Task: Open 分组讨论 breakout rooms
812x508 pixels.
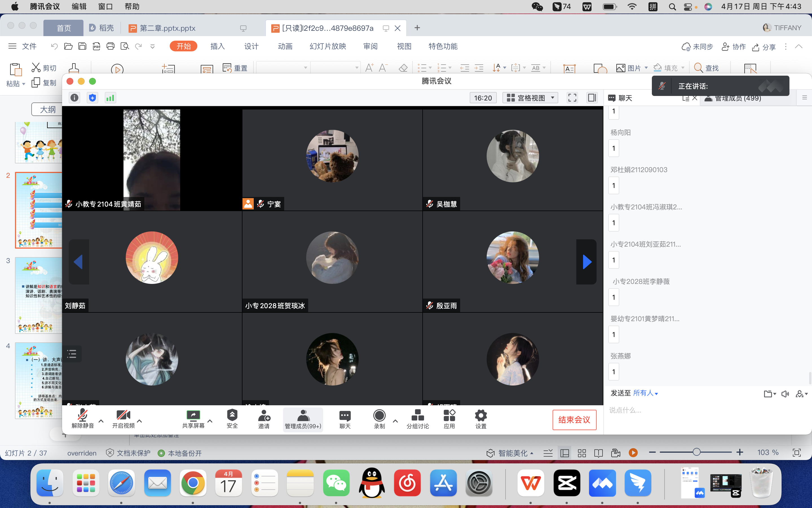Action: click(x=418, y=419)
